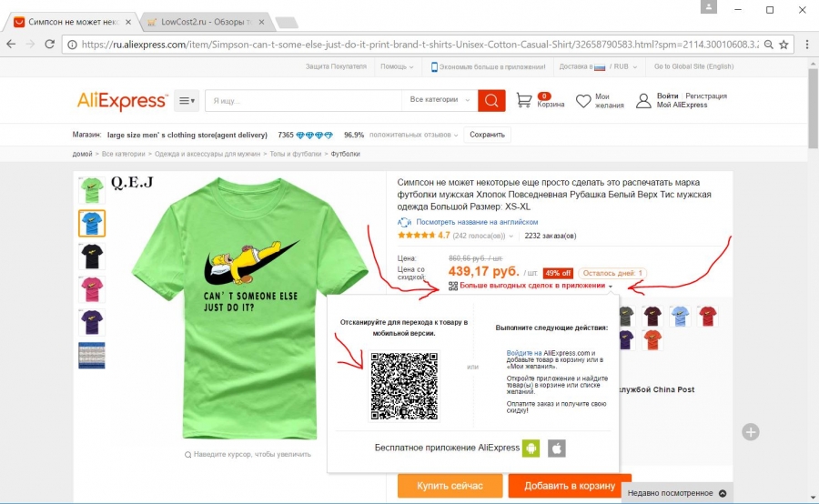Tap the Android app download icon
Viewport: 819px width, 504px height.
point(531,449)
